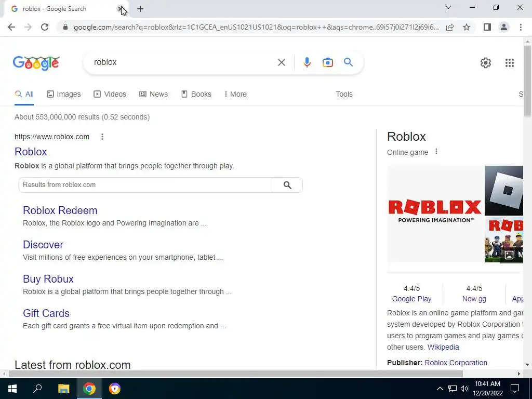
Task: Open the Windows Start menu
Action: [x=12, y=389]
